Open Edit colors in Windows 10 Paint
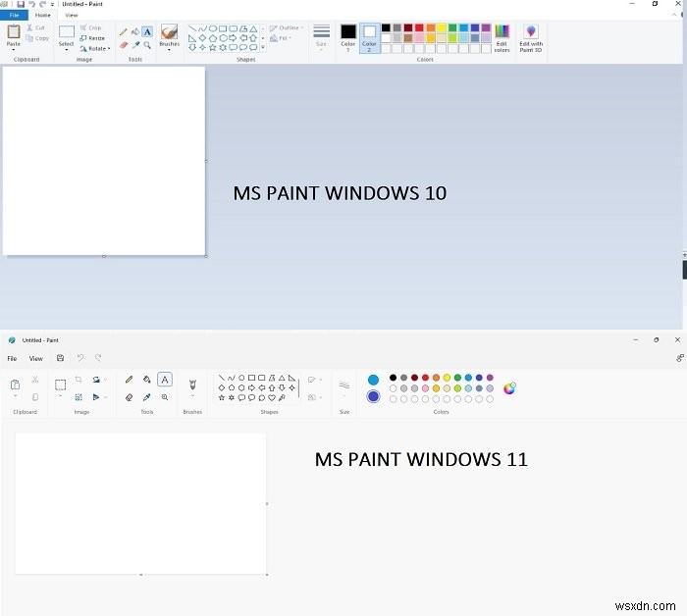The width and height of the screenshot is (687, 616). pyautogui.click(x=502, y=38)
